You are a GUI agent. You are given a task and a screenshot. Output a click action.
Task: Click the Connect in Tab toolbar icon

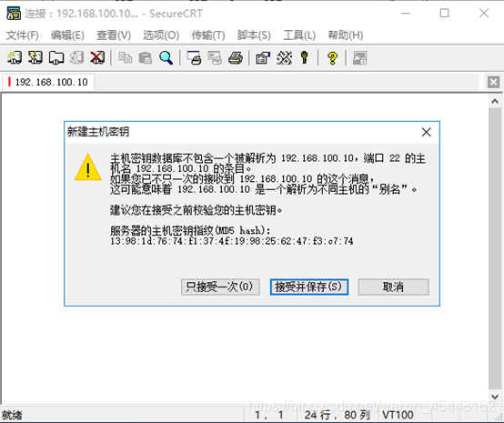56,58
